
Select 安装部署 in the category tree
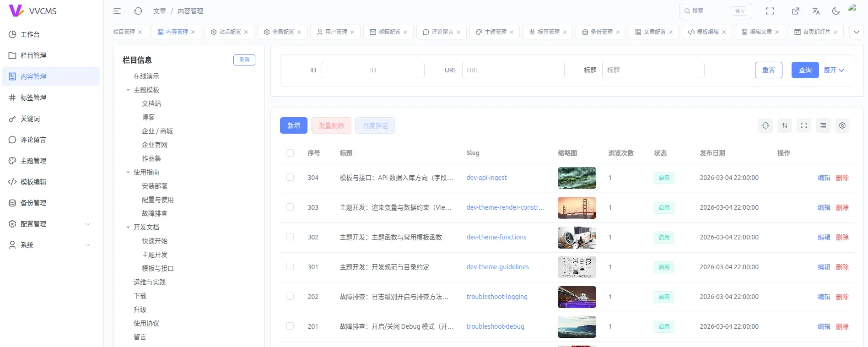pyautogui.click(x=155, y=186)
